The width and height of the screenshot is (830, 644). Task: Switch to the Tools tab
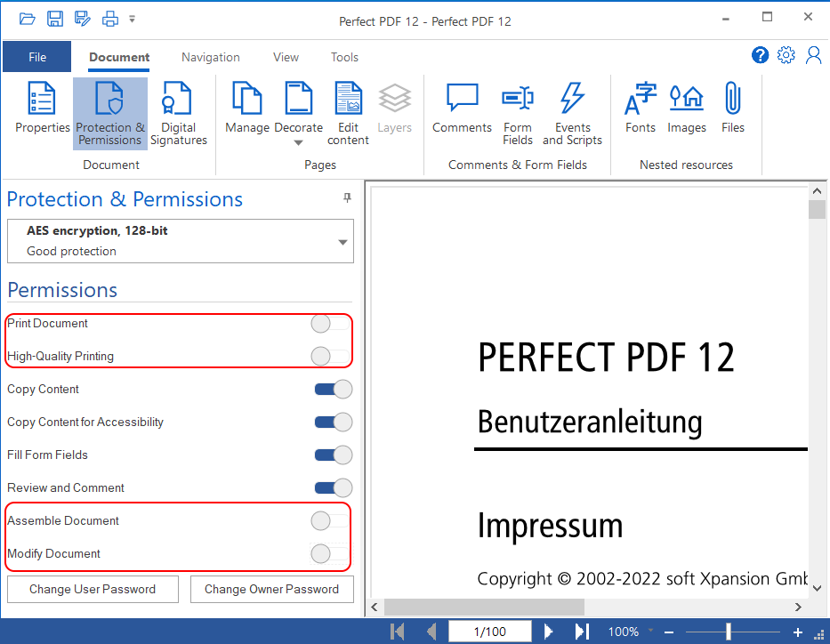click(x=344, y=57)
